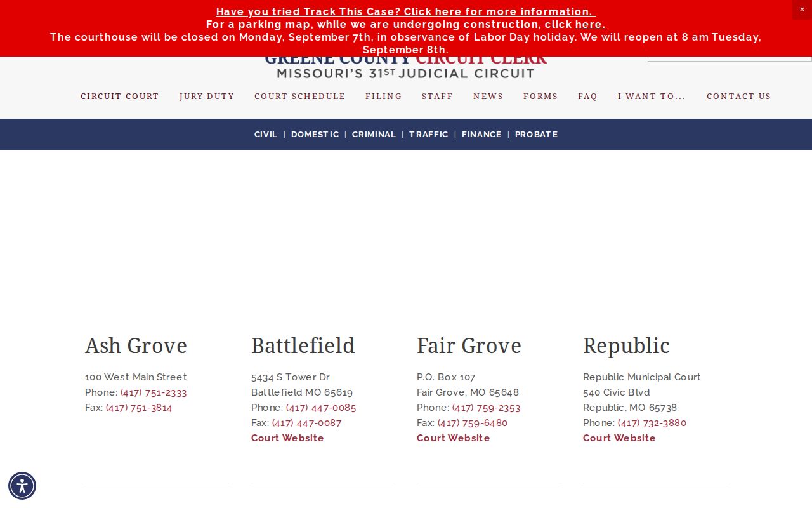Click the 'P.O. Box 107' address

446,377
